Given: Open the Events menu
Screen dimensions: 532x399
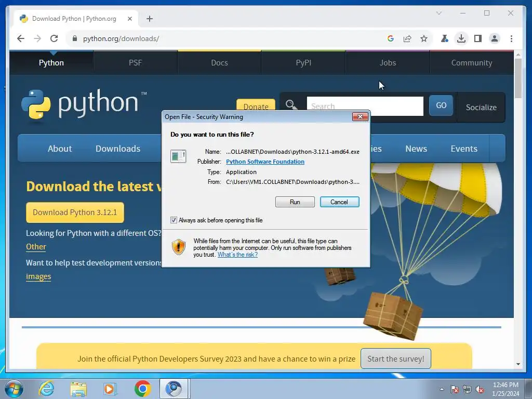Looking at the screenshot, I should [464, 149].
